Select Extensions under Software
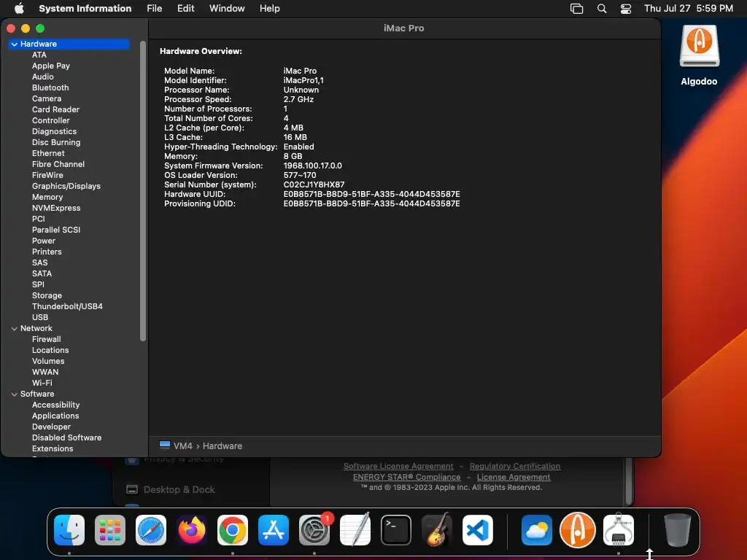 point(53,449)
